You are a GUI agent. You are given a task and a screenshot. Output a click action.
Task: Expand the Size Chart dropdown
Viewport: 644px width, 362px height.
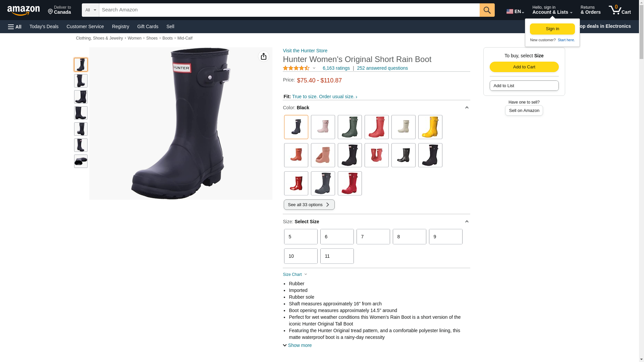pyautogui.click(x=295, y=275)
